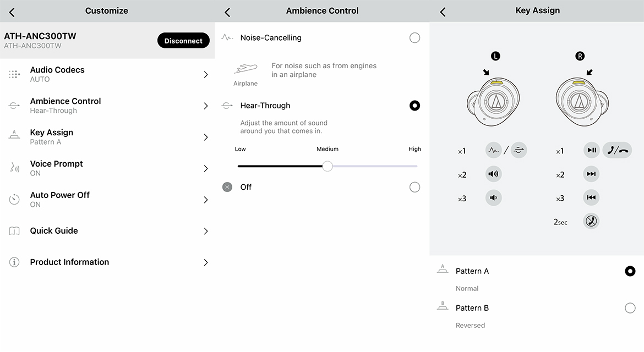Tap the call answer/end icon

point(617,150)
